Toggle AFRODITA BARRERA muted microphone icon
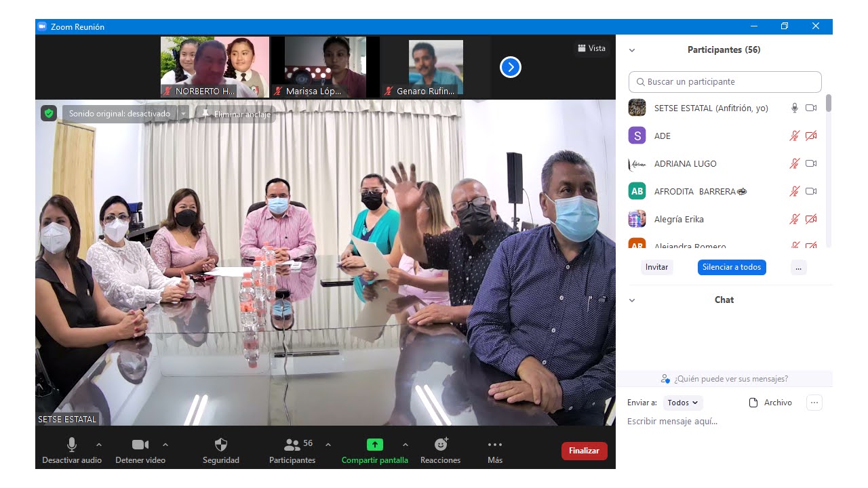Screen dimensions: 868x488 [795, 191]
